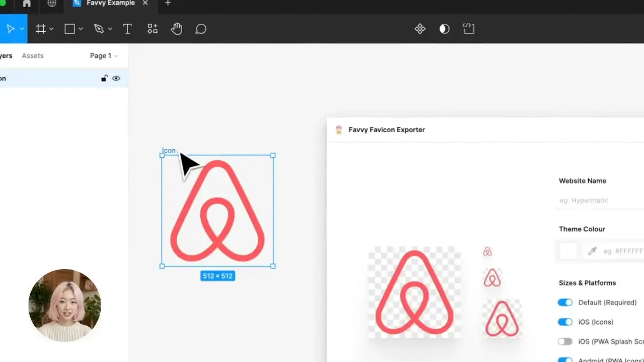Click Favvy Favicon Exporter title
Viewport: 644px width, 362px height.
[x=387, y=130]
